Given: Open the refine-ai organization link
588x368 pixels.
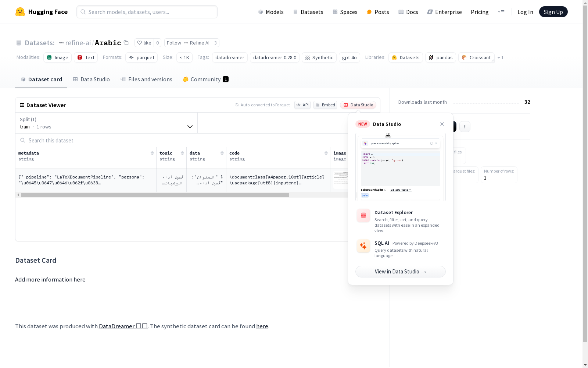Looking at the screenshot, I should (x=78, y=43).
